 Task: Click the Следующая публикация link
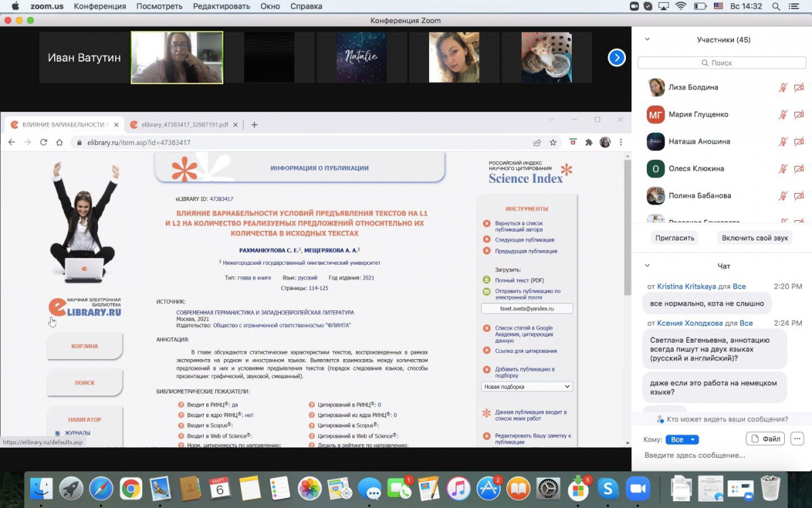[x=524, y=240]
